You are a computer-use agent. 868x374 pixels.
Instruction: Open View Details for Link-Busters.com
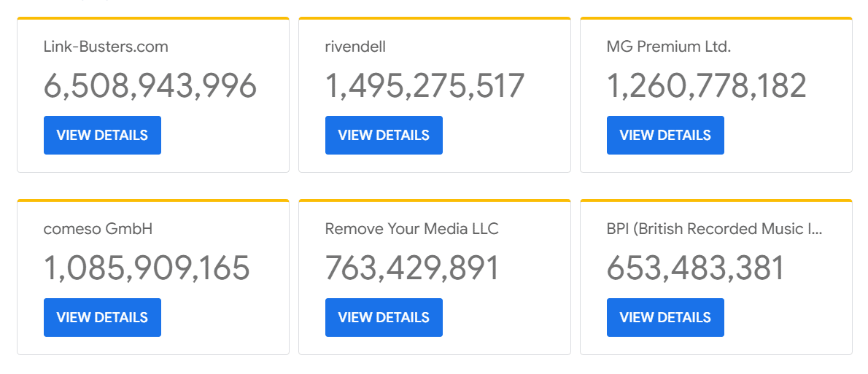click(102, 135)
